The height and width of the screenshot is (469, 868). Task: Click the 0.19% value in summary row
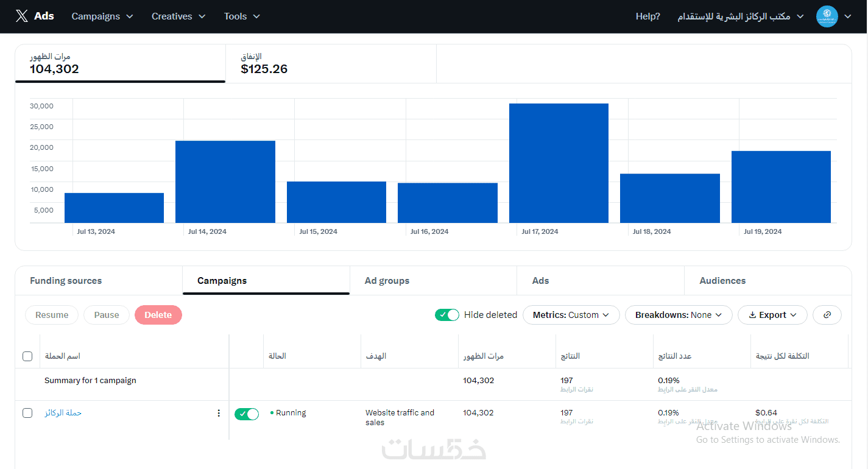[x=668, y=381]
